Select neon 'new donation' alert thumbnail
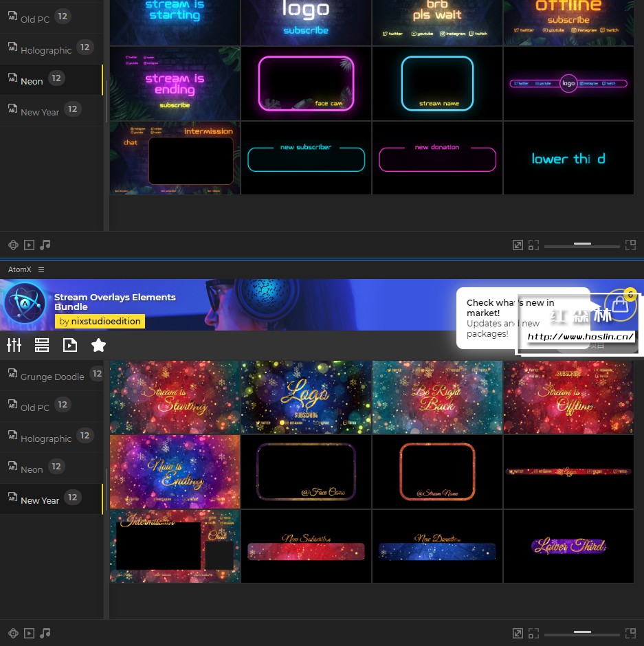 click(x=437, y=158)
